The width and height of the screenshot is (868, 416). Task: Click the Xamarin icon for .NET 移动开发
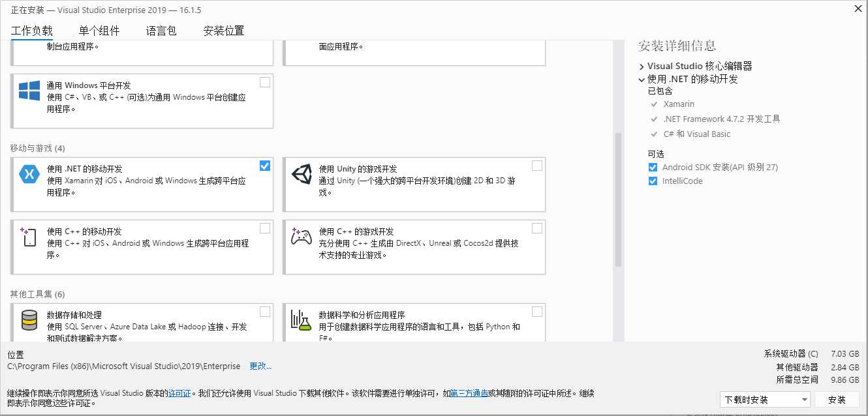point(29,174)
